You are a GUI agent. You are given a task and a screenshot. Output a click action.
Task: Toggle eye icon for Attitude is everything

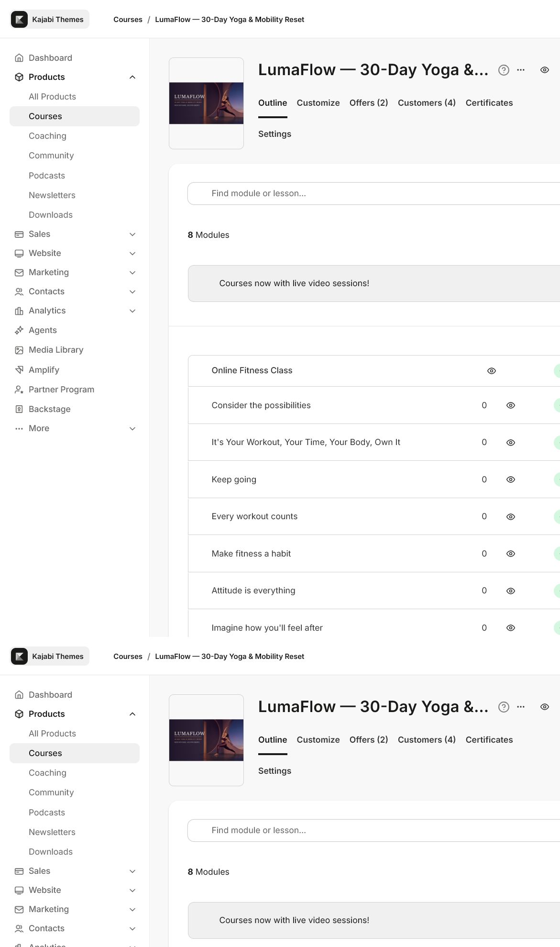tap(511, 591)
